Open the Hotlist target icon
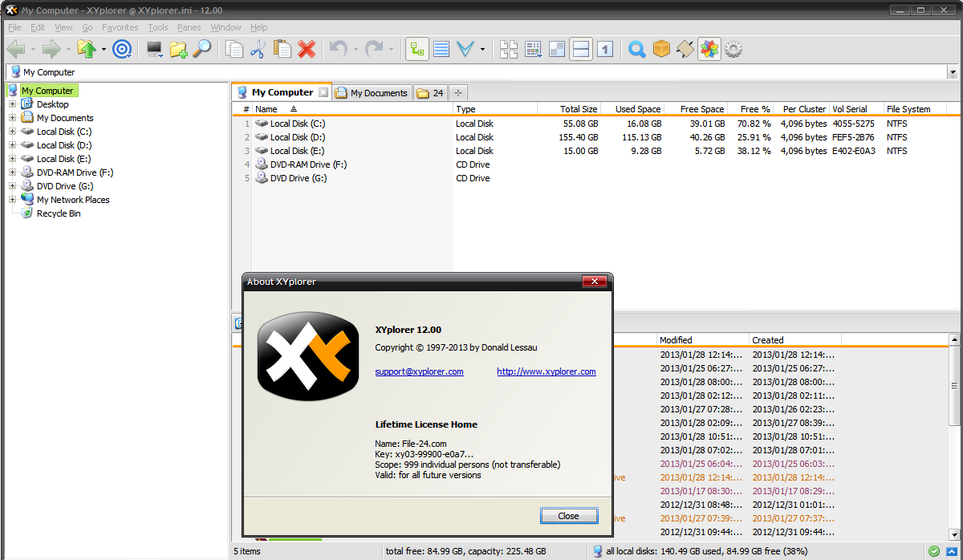The width and height of the screenshot is (963, 560). click(122, 50)
